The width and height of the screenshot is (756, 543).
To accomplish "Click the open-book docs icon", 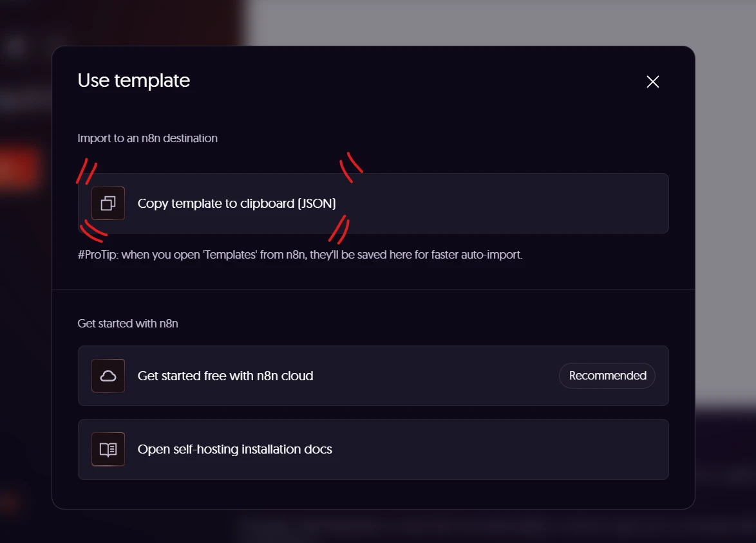I will 108,449.
